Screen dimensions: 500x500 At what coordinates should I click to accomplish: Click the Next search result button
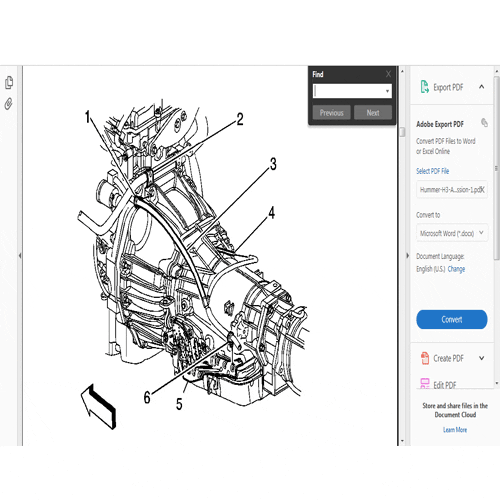tap(373, 113)
